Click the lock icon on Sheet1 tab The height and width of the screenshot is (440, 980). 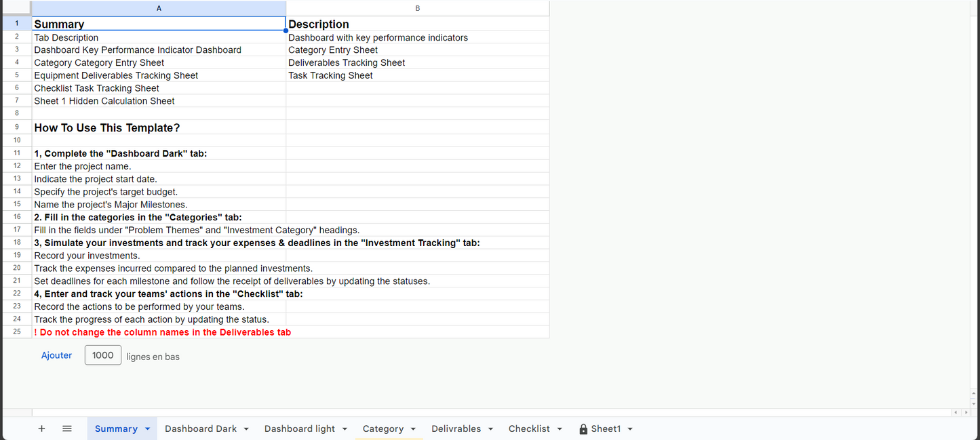[583, 429]
